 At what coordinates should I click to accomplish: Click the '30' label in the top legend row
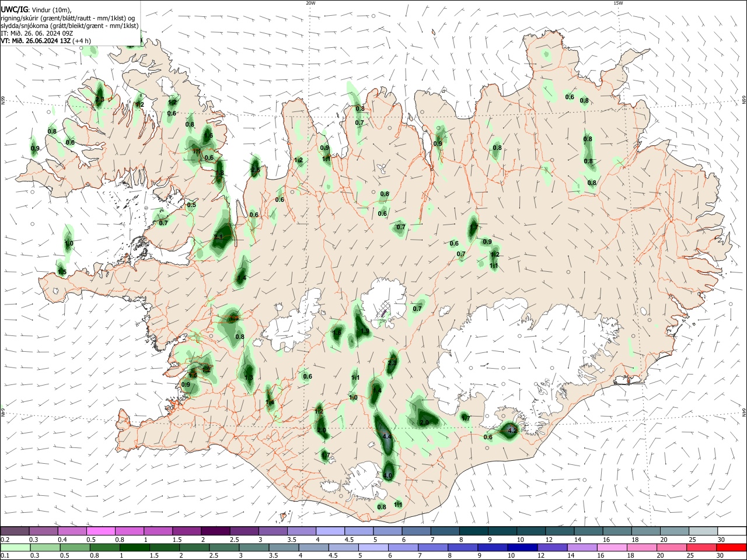(x=721, y=540)
